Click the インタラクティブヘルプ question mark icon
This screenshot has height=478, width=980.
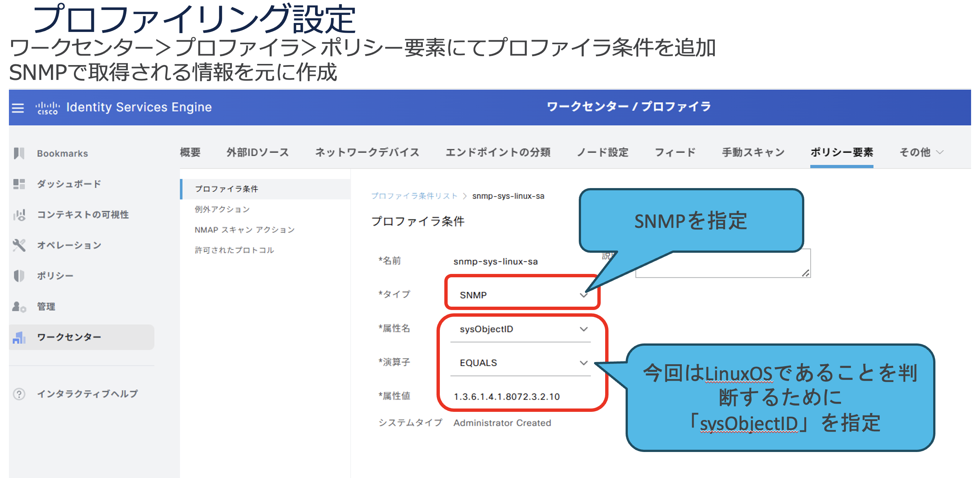click(19, 394)
